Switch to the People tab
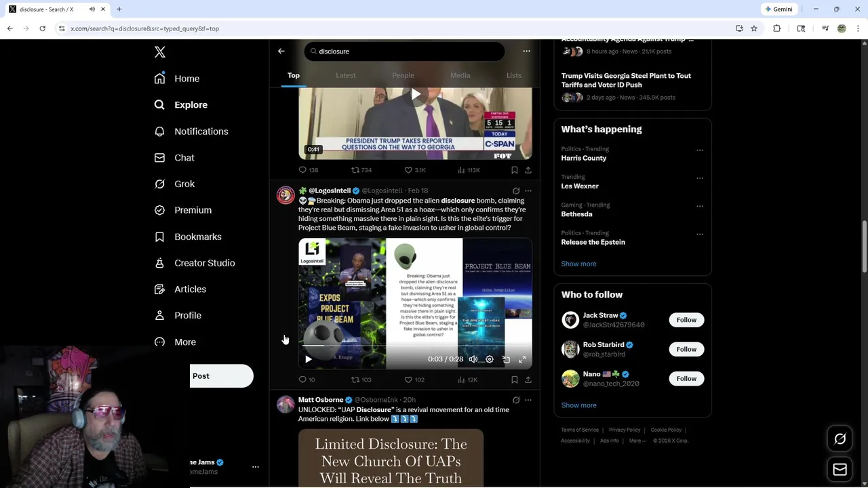This screenshot has width=868, height=488. coord(403,75)
